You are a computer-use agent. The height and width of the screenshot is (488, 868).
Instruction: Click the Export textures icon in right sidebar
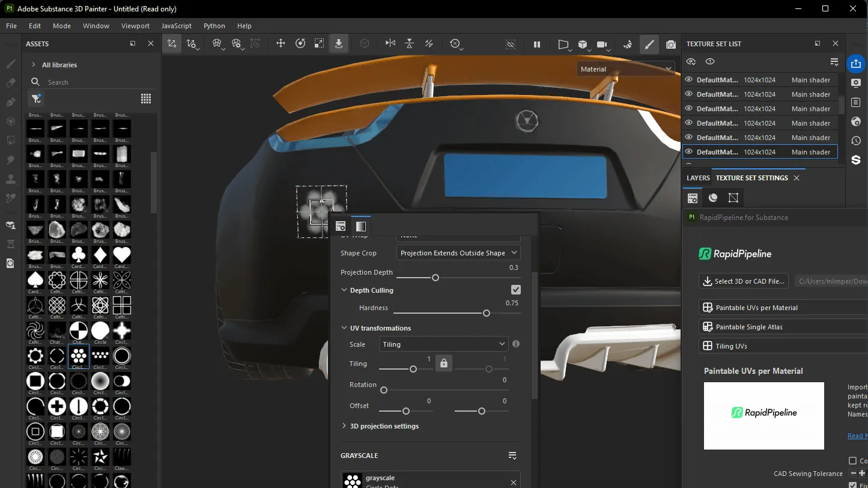tap(856, 63)
